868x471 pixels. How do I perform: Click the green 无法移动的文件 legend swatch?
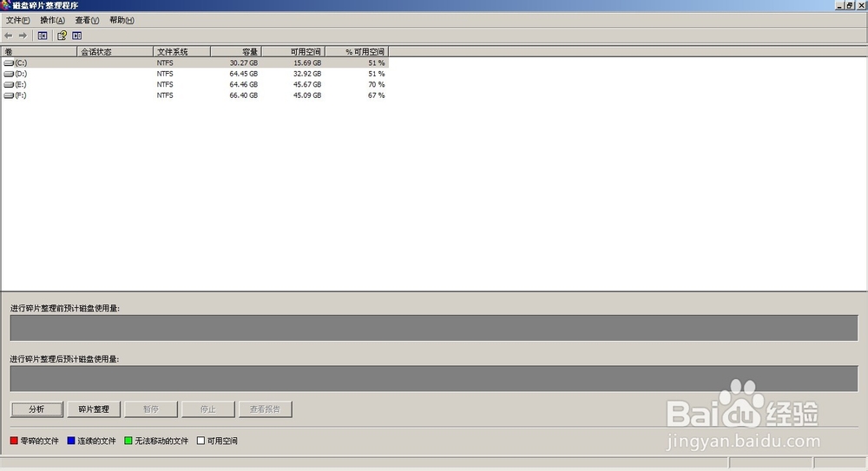pyautogui.click(x=128, y=441)
